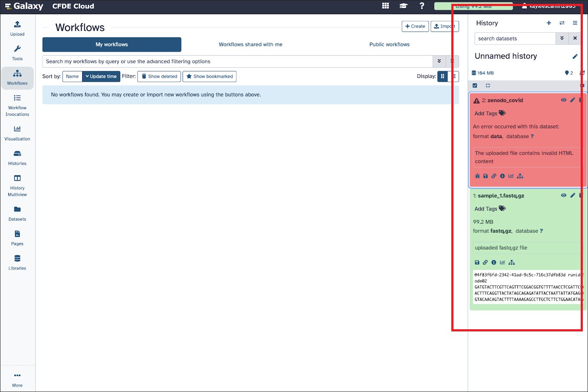This screenshot has width=588, height=392.
Task: Open Workflow Invocations from the sidebar
Action: [17, 105]
